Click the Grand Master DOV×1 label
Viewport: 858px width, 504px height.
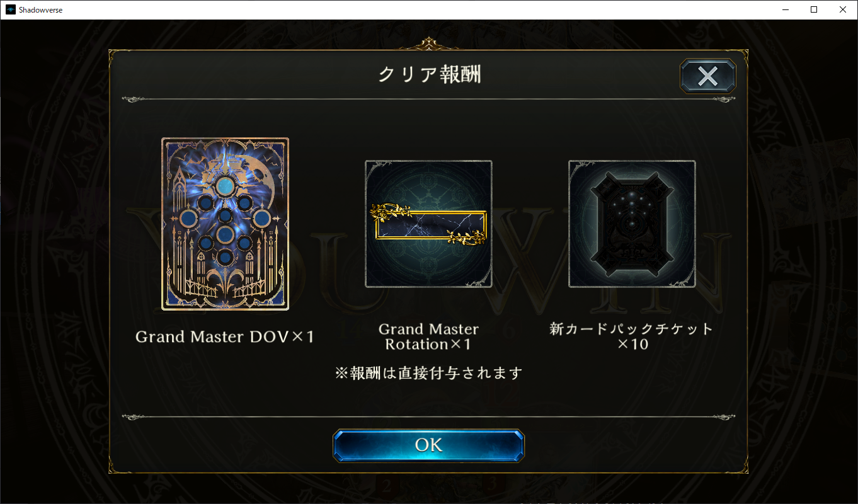225,336
